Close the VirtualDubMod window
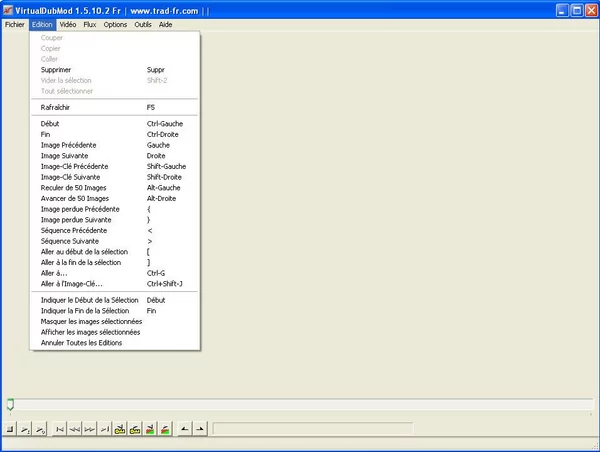 point(591,11)
